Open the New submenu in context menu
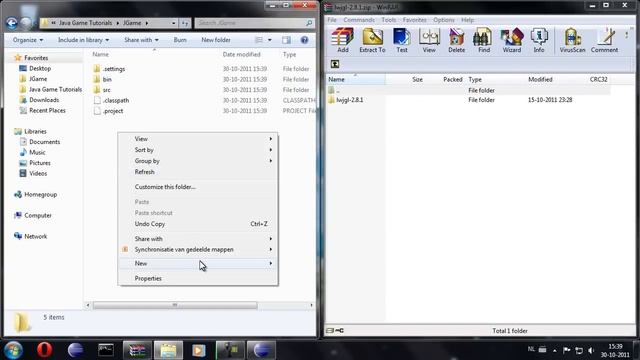 coord(198,263)
